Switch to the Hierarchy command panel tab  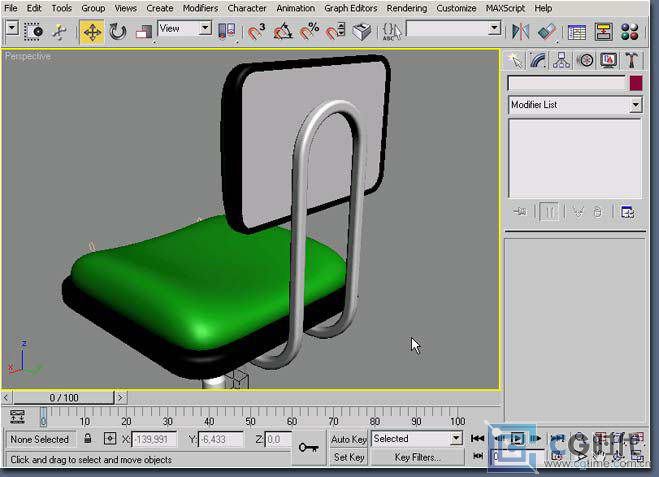pyautogui.click(x=561, y=61)
